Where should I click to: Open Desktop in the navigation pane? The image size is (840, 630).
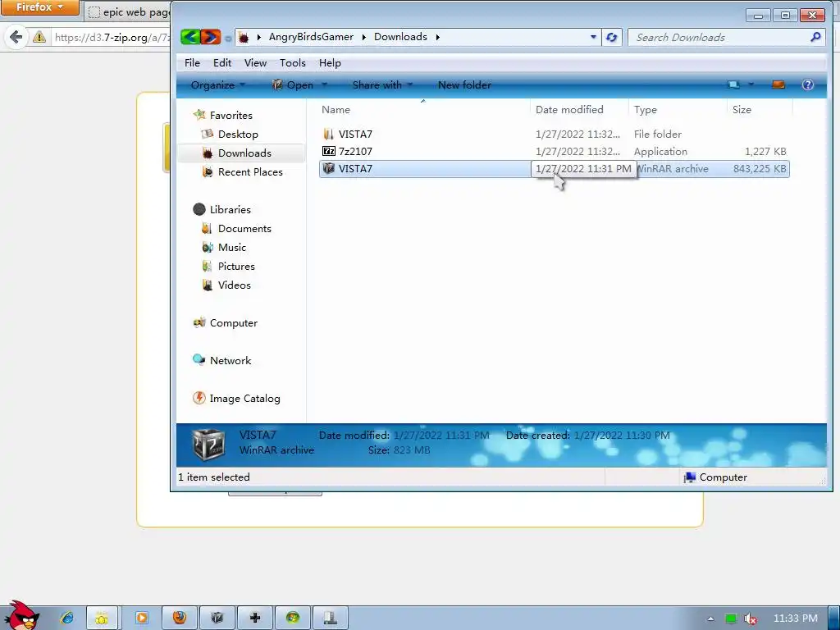click(237, 135)
